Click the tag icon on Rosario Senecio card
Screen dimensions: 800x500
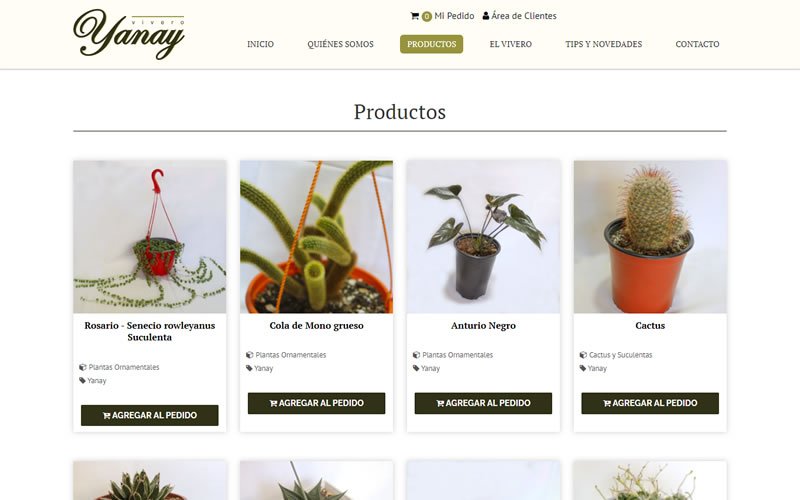pyautogui.click(x=82, y=380)
